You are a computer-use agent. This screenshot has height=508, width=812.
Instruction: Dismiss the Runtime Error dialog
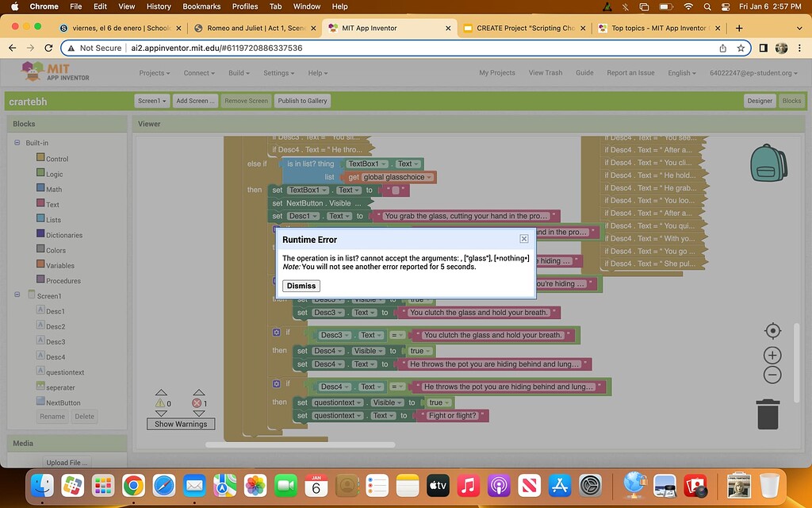(301, 286)
